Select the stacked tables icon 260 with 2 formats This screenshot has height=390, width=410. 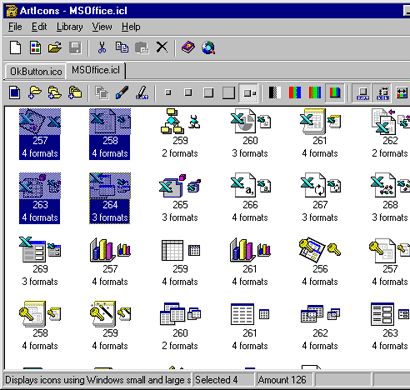tap(180, 326)
